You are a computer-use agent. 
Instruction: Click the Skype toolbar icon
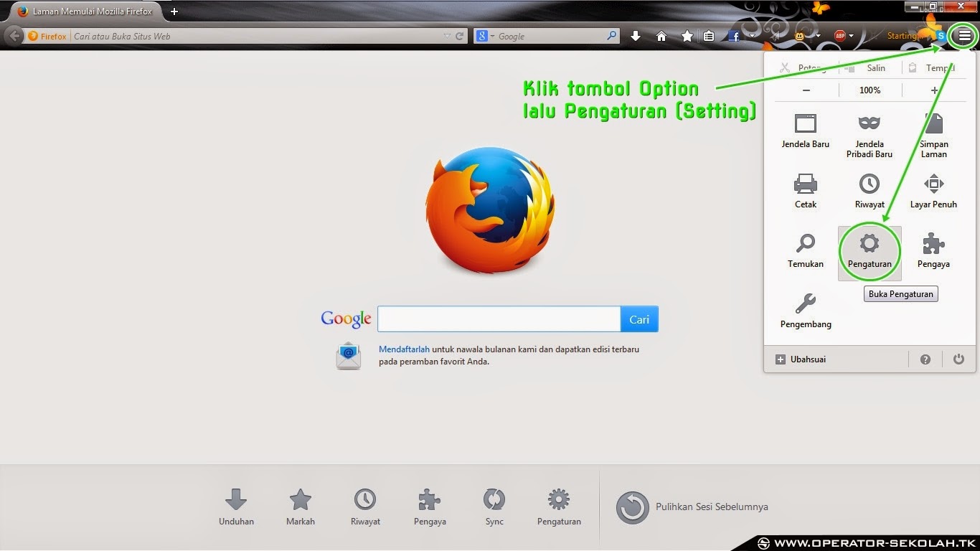(941, 36)
